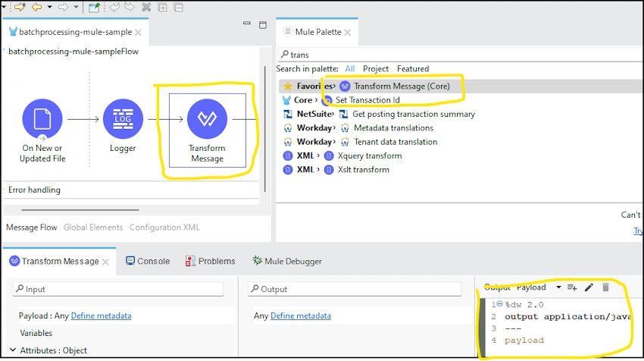Select Tenant data translation Workday result
Screen dimensions: 644x361
pos(395,142)
